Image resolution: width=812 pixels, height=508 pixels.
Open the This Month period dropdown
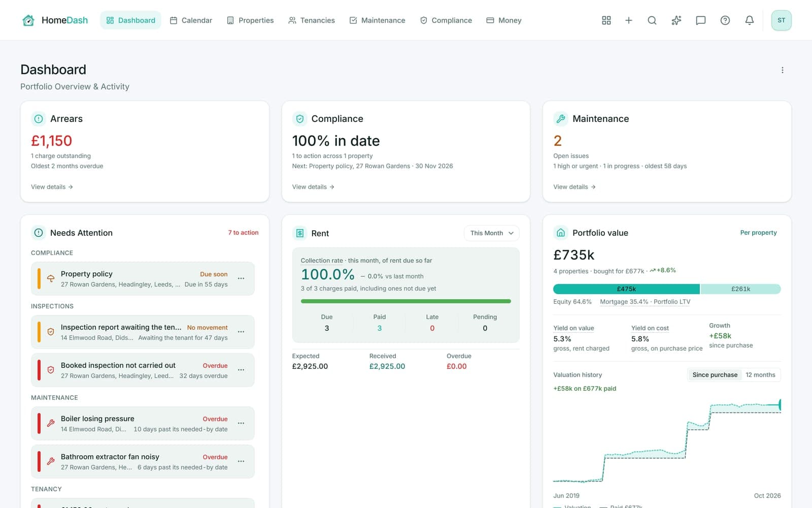(x=491, y=233)
